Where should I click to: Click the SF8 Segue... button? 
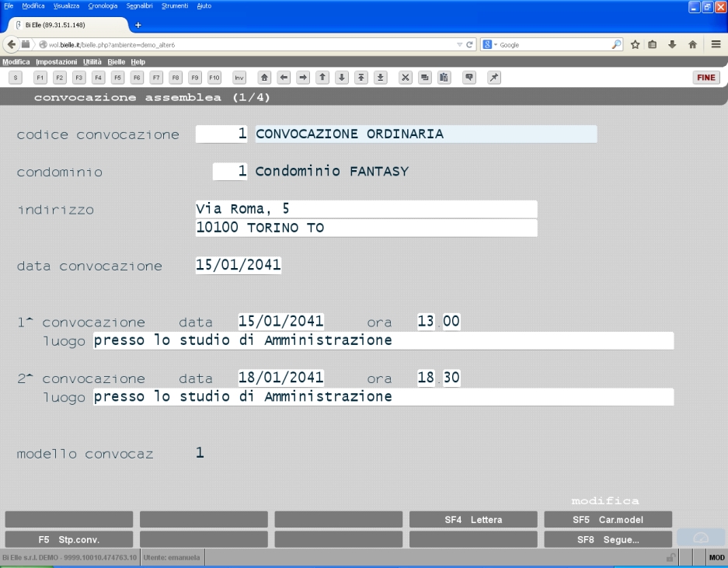[608, 540]
